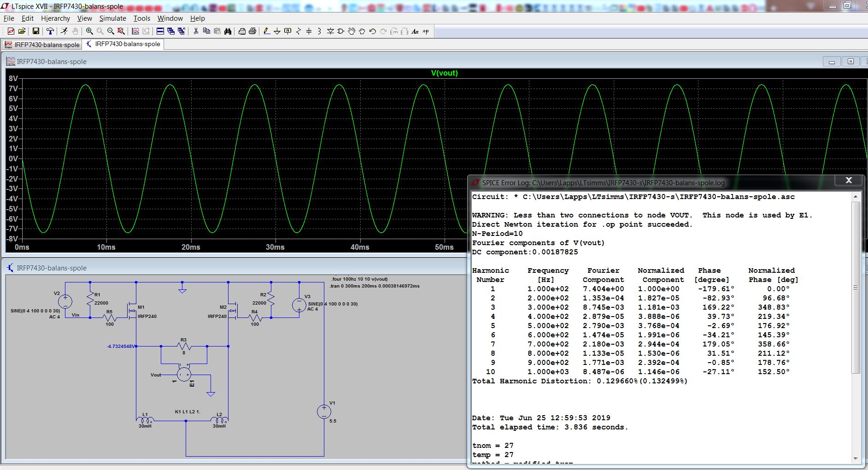Click the .tran directive text in schematic
The width and height of the screenshot is (868, 470).
point(375,286)
